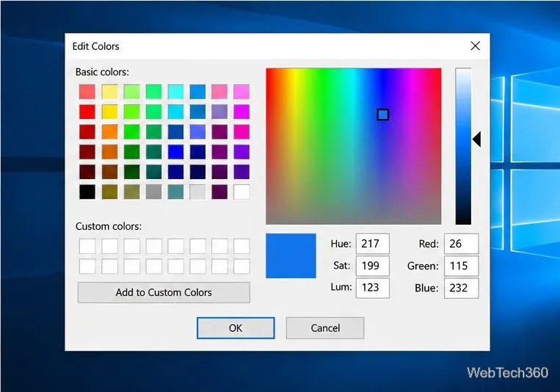Select the pure red swatch in second row
The height and width of the screenshot is (392, 560).
click(x=87, y=112)
